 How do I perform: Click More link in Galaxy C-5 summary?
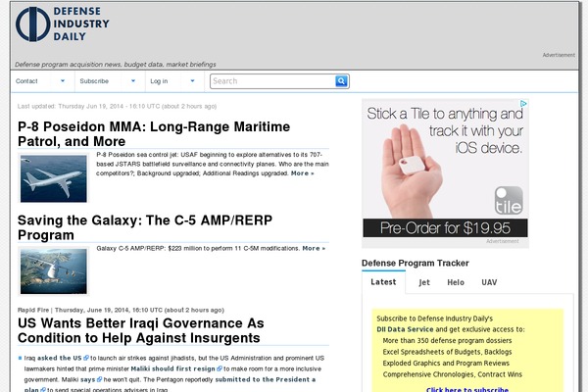(x=314, y=248)
